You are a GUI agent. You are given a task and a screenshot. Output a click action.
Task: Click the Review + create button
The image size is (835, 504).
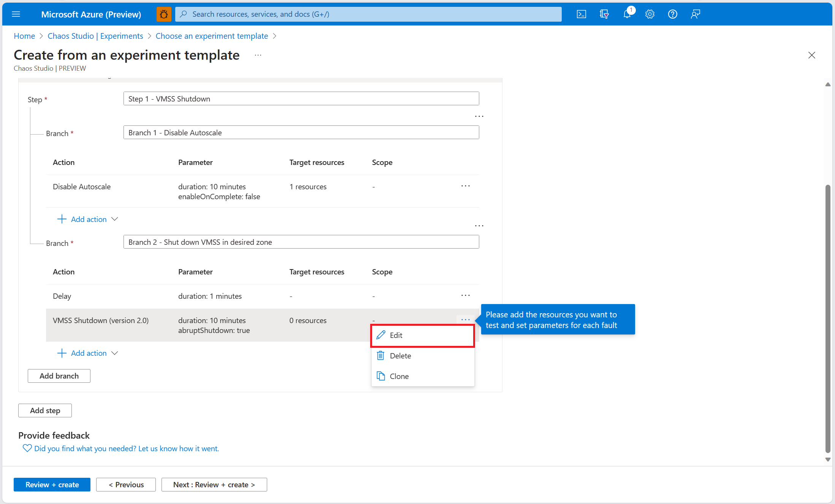point(52,484)
